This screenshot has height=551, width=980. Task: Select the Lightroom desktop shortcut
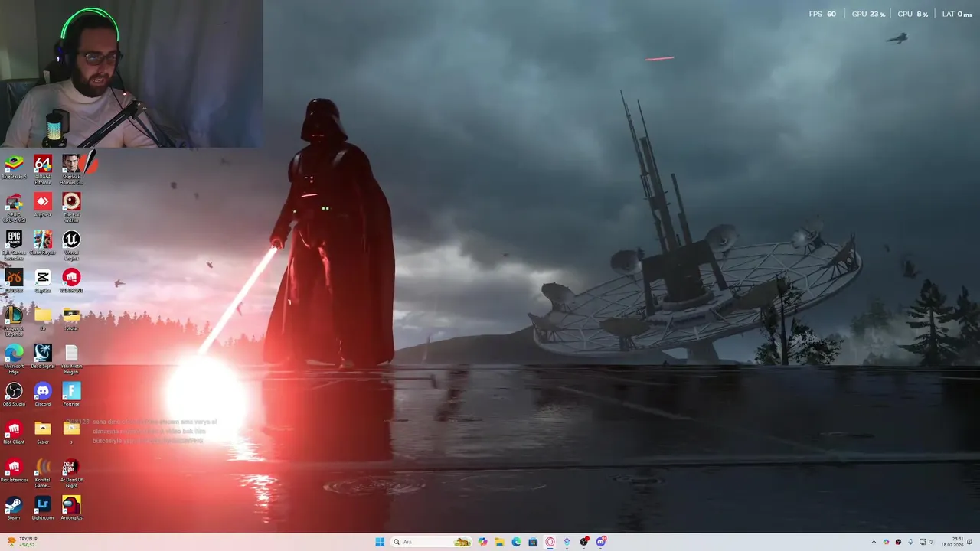pyautogui.click(x=43, y=508)
